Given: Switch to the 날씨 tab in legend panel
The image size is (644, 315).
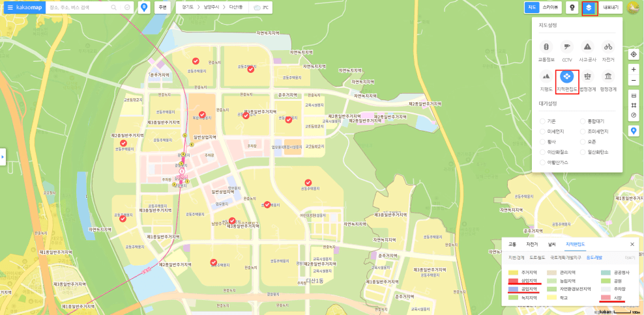Looking at the screenshot, I should [551, 244].
